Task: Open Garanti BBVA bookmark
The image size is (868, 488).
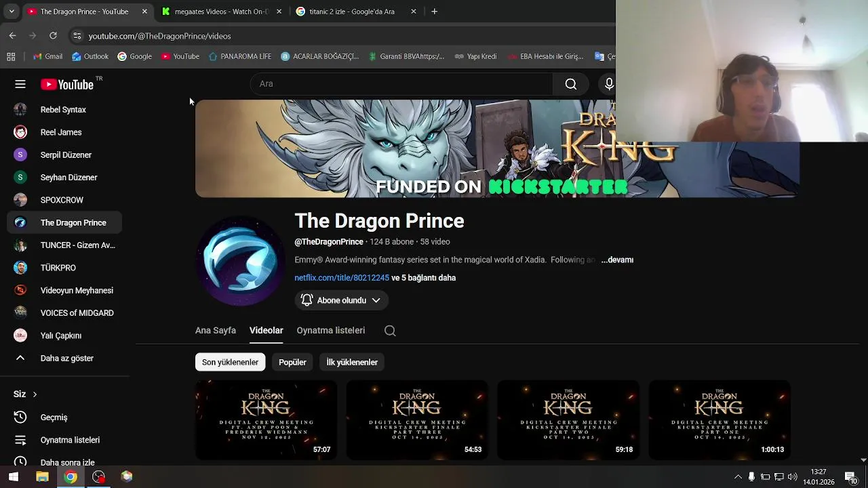Action: (x=406, y=56)
